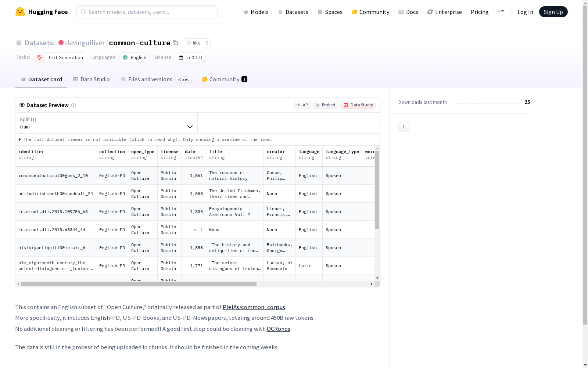This screenshot has height=368, width=588.
Task: Click the devingulliver avatar icon
Action: (61, 43)
